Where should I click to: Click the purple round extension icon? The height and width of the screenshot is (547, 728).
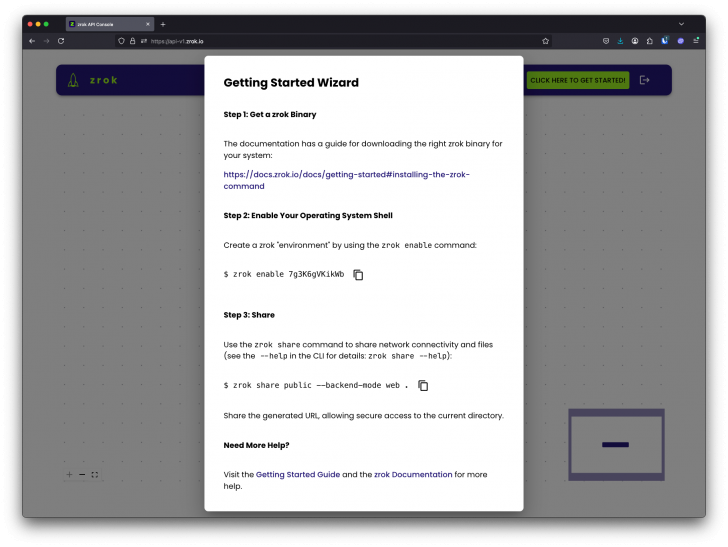click(x=681, y=41)
